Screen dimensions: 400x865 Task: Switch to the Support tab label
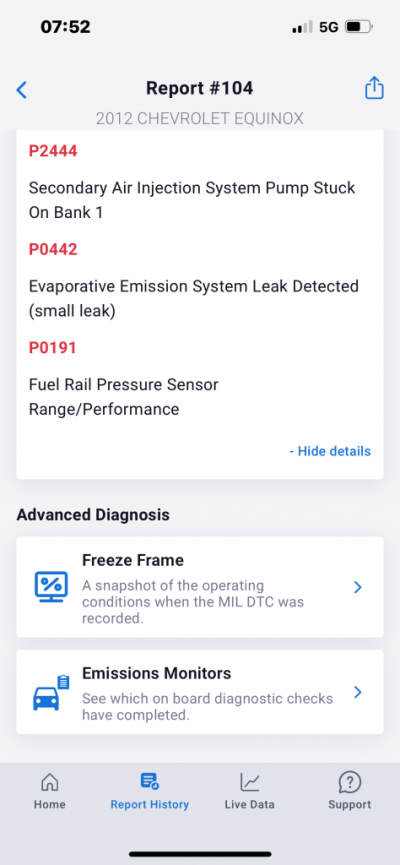[350, 804]
